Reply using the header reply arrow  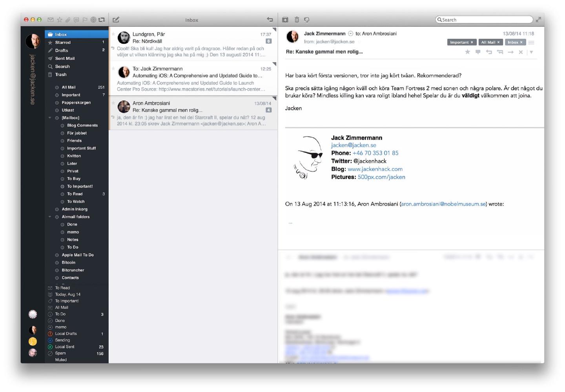click(489, 52)
